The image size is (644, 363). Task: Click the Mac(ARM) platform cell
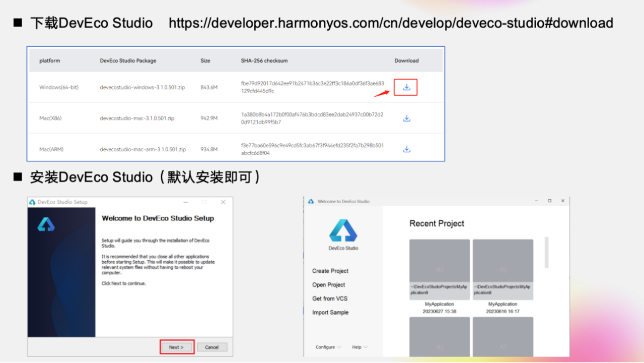click(x=51, y=149)
